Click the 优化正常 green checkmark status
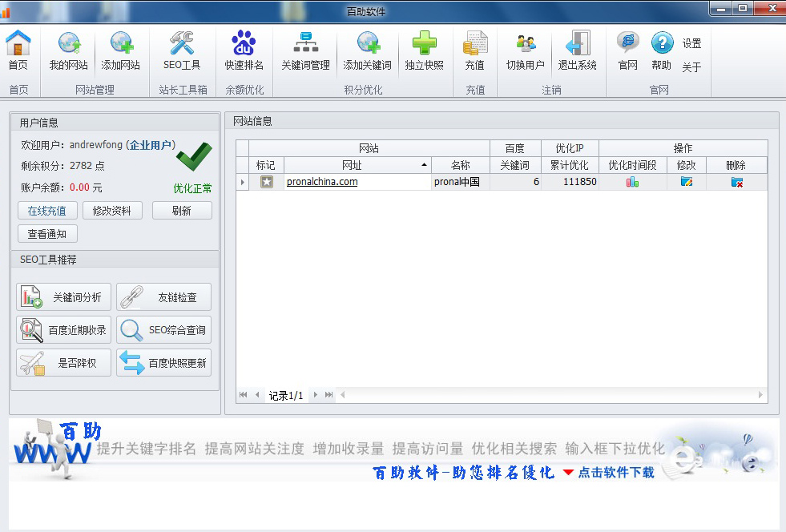This screenshot has width=786, height=532. pyautogui.click(x=193, y=156)
